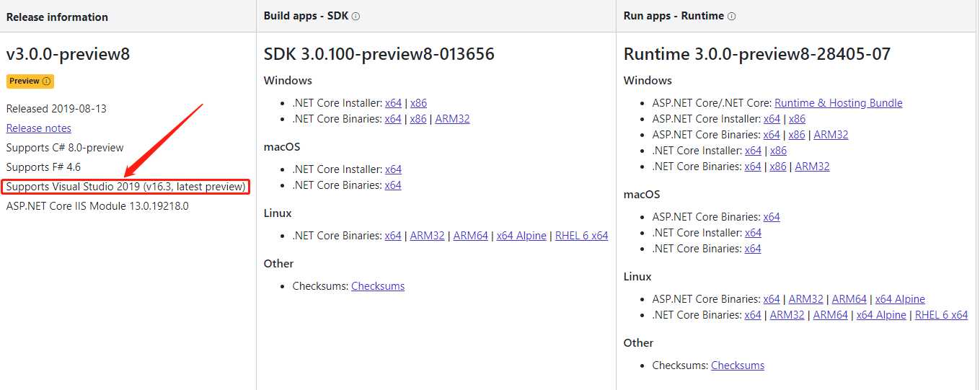980x390 pixels.
Task: Download Runtime Windows ASP.NET Core Binaries x86
Action: pyautogui.click(x=797, y=135)
